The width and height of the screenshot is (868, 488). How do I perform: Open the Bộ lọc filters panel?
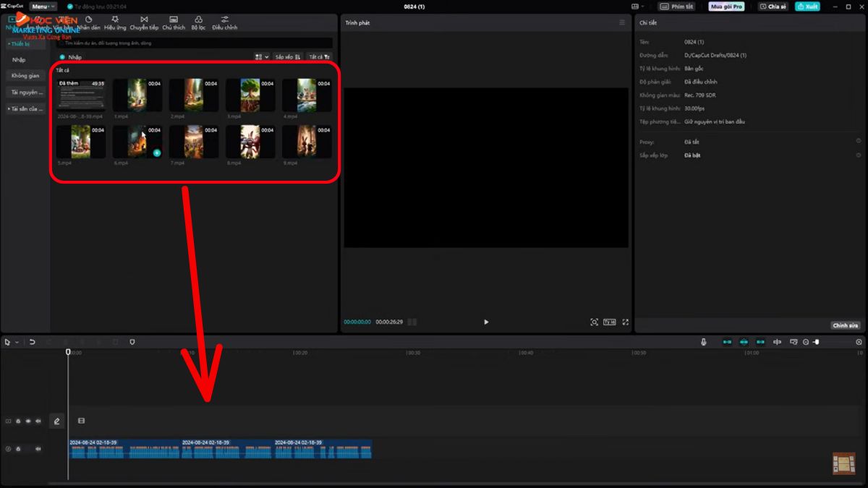tap(198, 22)
